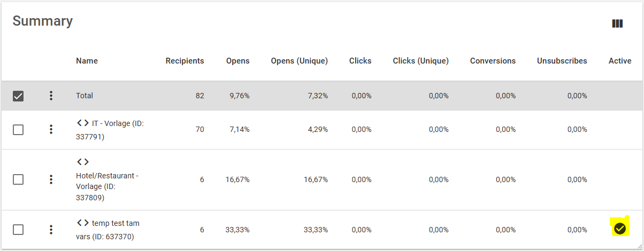The height and width of the screenshot is (251, 644).
Task: Open the three-dot menu for Hotel/Restaurant - Vorlage
Action: click(x=51, y=179)
